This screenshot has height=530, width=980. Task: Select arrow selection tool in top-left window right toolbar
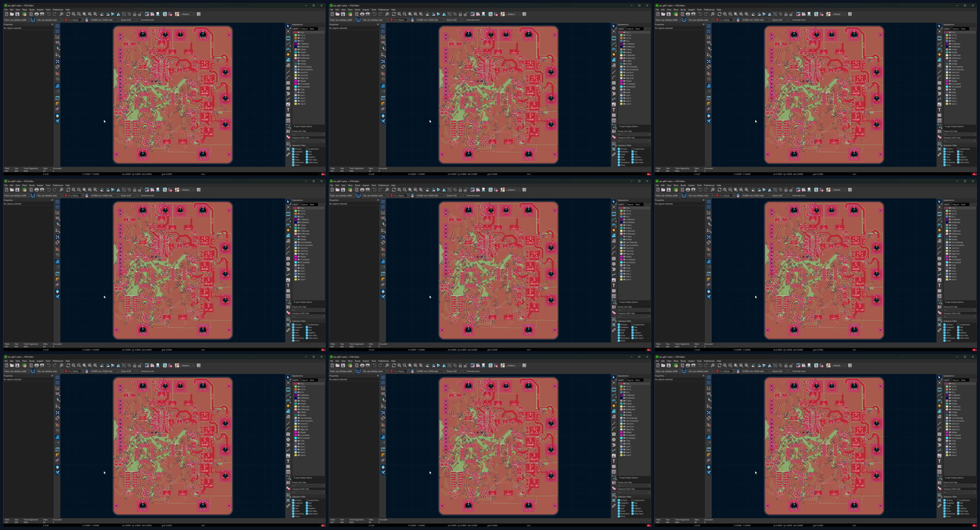coord(288,26)
